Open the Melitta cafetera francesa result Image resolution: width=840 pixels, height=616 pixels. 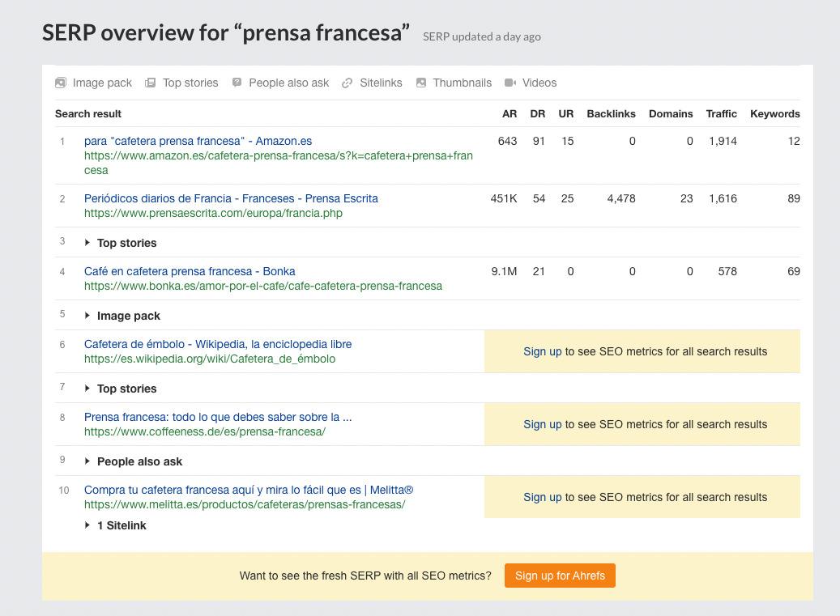(x=249, y=490)
